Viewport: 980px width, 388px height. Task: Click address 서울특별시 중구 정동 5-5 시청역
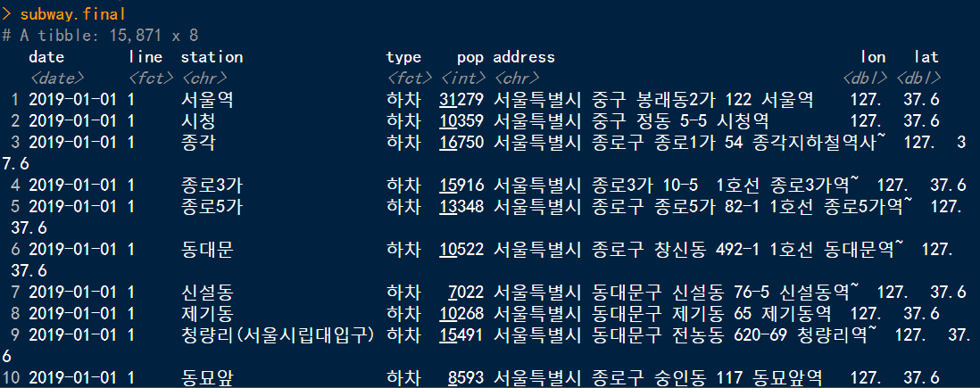tap(631, 120)
